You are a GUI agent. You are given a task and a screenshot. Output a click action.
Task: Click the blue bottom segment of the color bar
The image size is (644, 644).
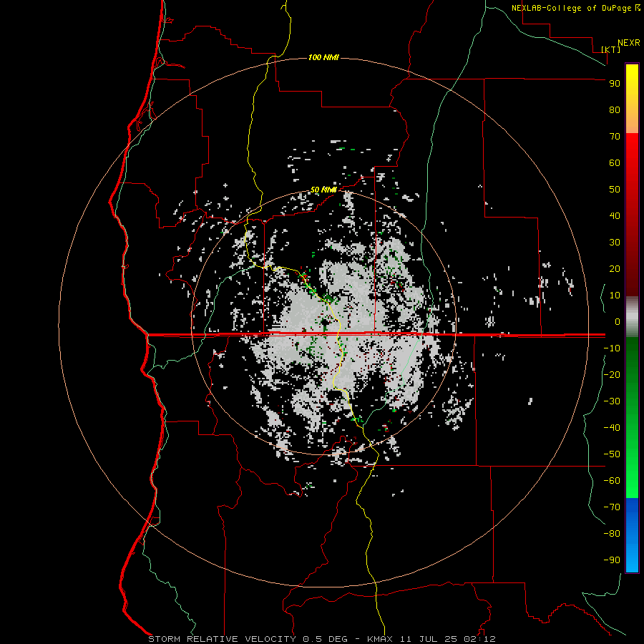[x=632, y=535]
